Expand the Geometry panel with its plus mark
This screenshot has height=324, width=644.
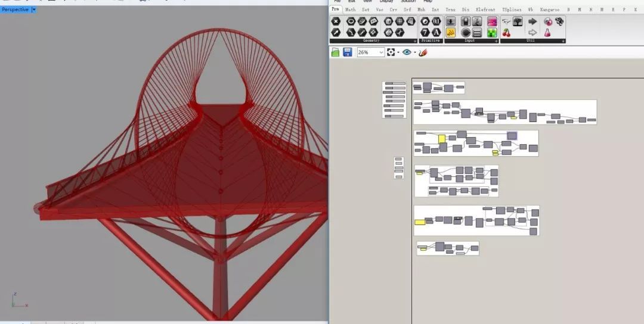pyautogui.click(x=415, y=41)
